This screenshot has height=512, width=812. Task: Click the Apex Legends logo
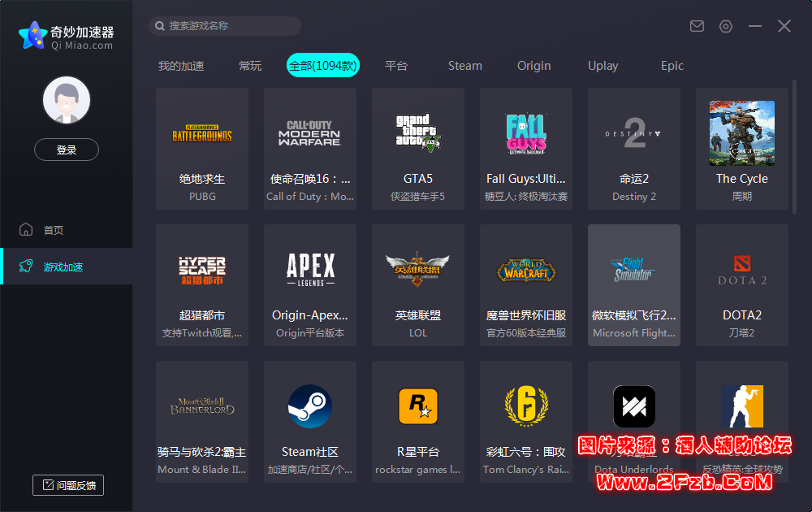310,270
